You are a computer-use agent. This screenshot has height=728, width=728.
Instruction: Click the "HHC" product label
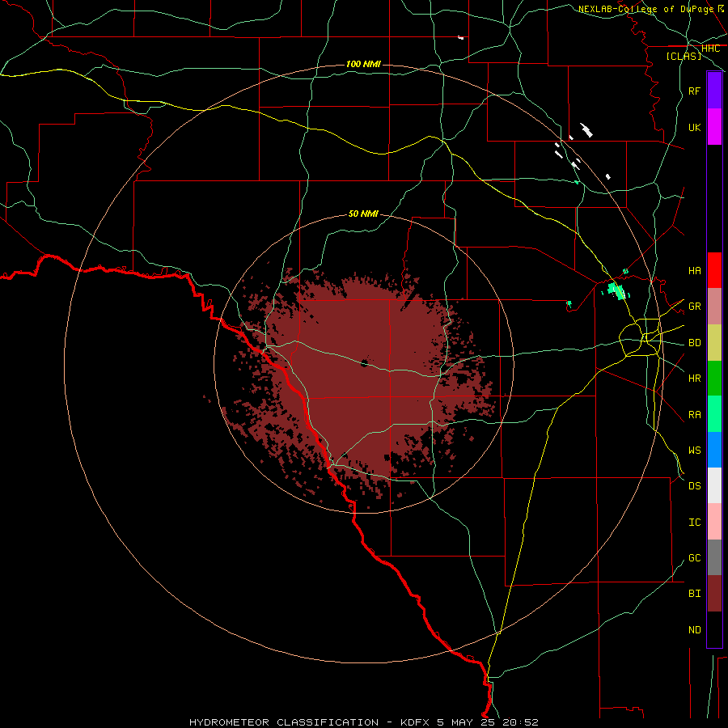[710, 49]
